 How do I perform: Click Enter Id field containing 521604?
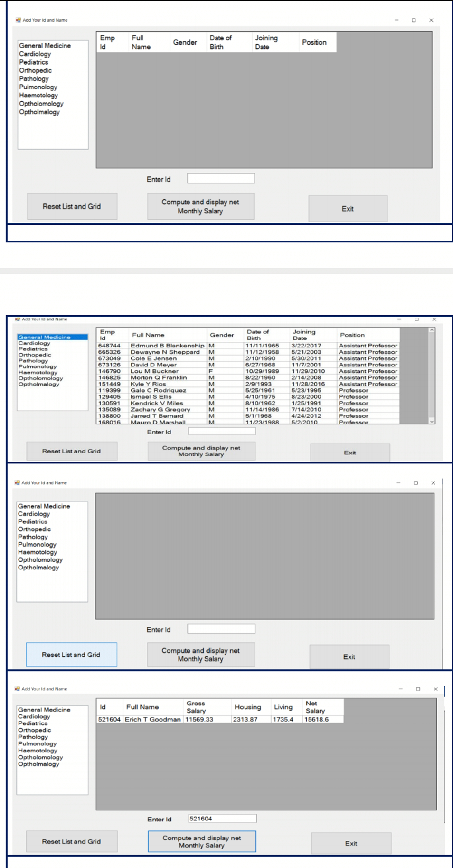pos(222,819)
